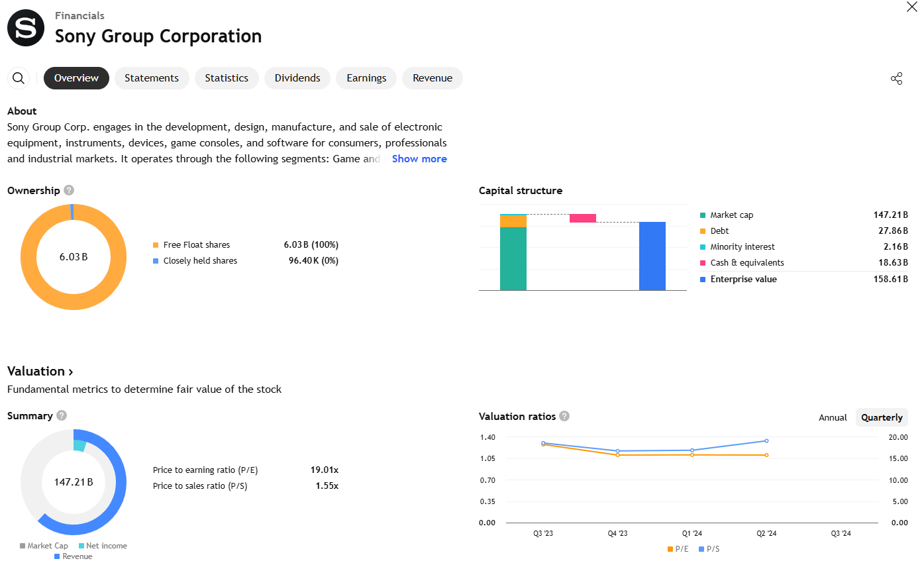Click the Capital structure heading

point(521,191)
